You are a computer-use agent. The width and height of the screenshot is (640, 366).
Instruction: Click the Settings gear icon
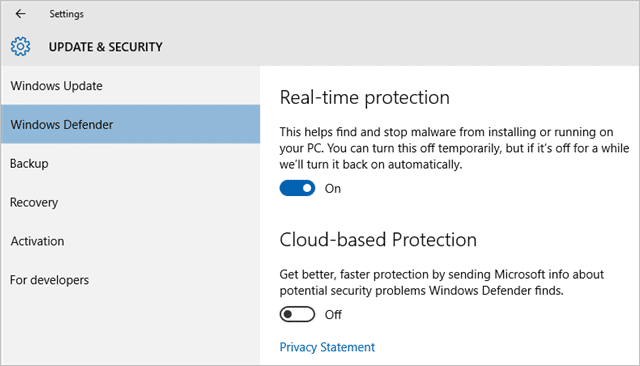coord(20,47)
